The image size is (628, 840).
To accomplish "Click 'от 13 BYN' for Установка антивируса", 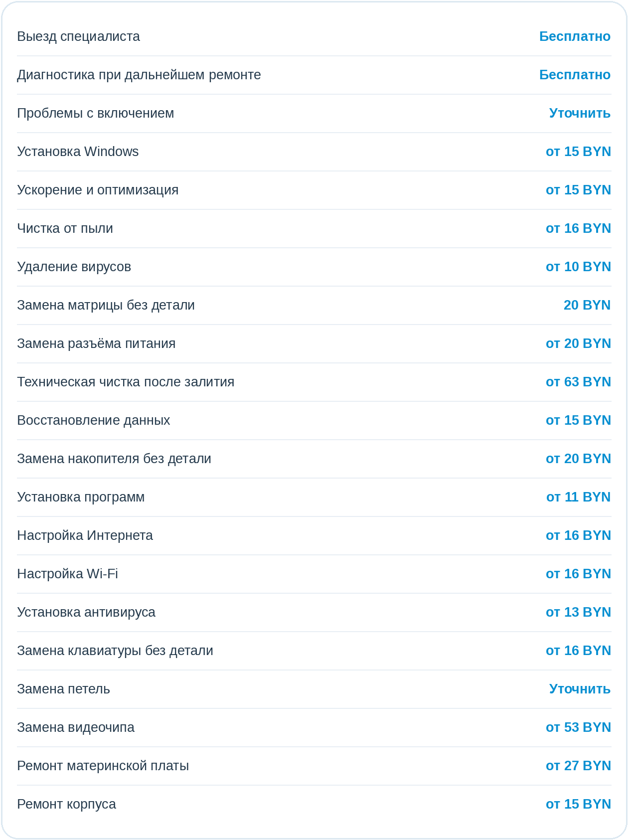I will click(578, 612).
